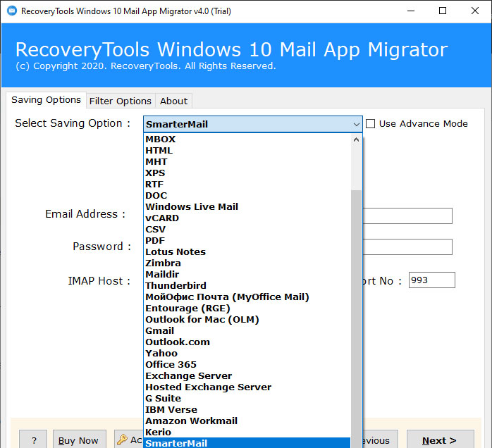Select Exchange Server option

pos(247,376)
